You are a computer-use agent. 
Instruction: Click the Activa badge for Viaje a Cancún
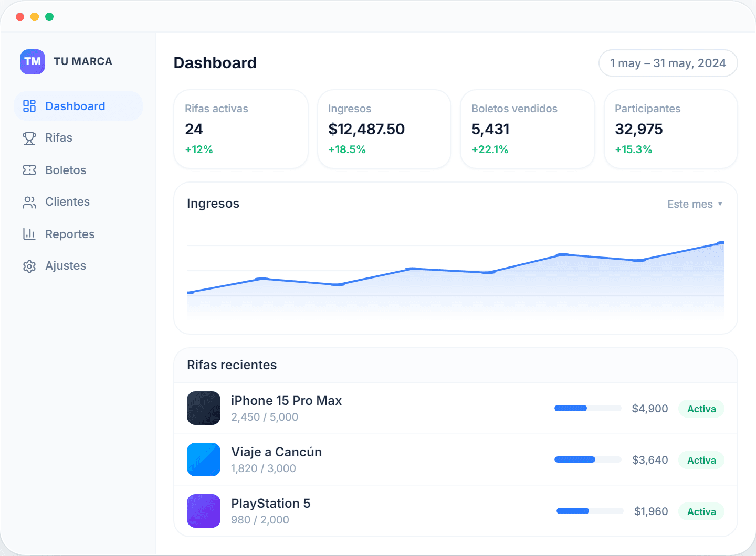tap(701, 460)
